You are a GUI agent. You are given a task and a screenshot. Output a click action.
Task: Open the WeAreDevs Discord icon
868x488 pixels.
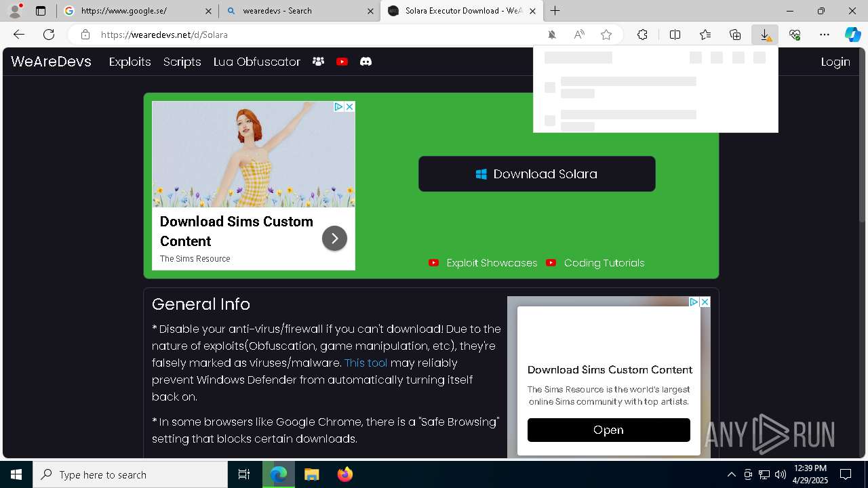(366, 62)
